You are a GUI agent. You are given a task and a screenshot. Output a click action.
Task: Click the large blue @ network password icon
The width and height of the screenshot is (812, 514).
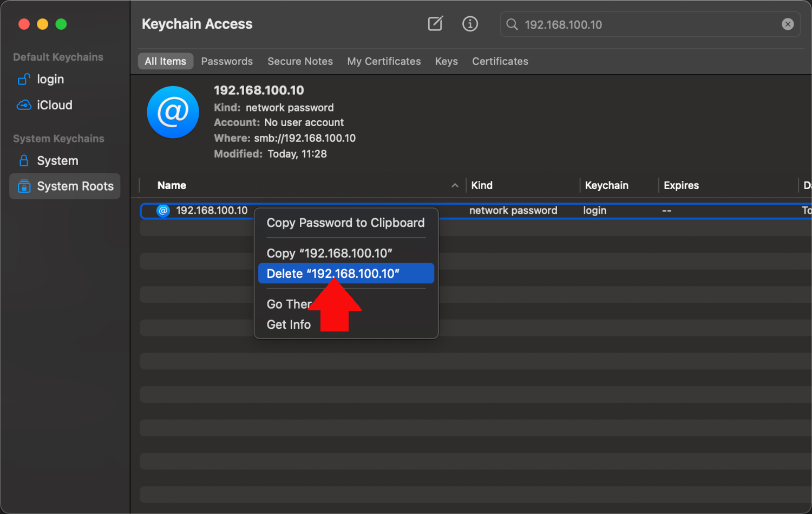[x=173, y=112]
